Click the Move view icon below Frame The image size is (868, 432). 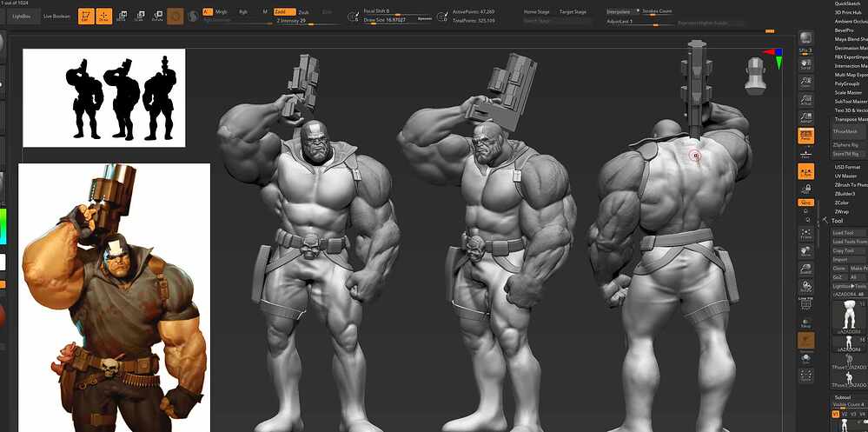pyautogui.click(x=806, y=252)
